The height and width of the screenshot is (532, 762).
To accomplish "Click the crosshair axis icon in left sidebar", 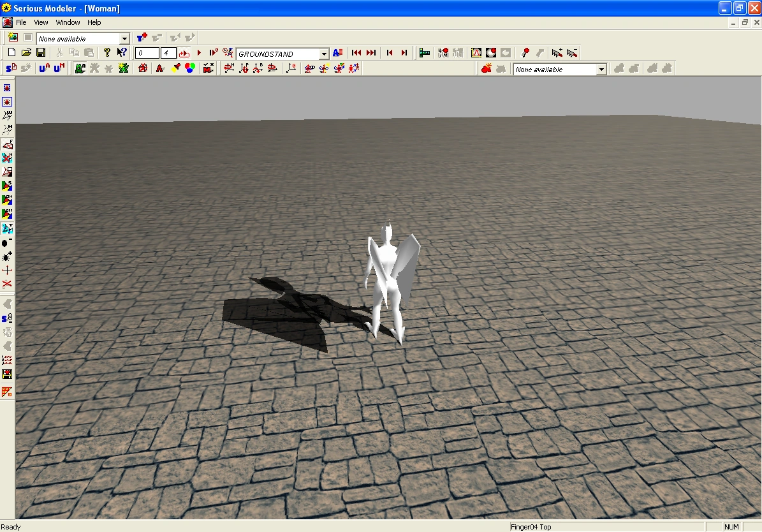I will (7, 269).
